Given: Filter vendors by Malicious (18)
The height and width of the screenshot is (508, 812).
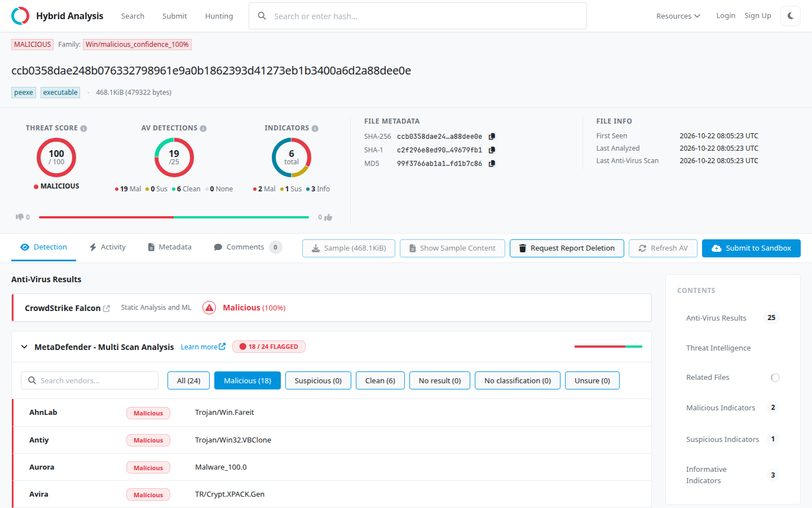Looking at the screenshot, I should (248, 380).
